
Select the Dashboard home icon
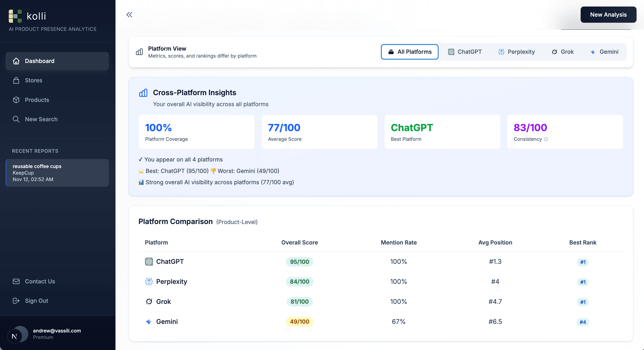click(x=16, y=61)
